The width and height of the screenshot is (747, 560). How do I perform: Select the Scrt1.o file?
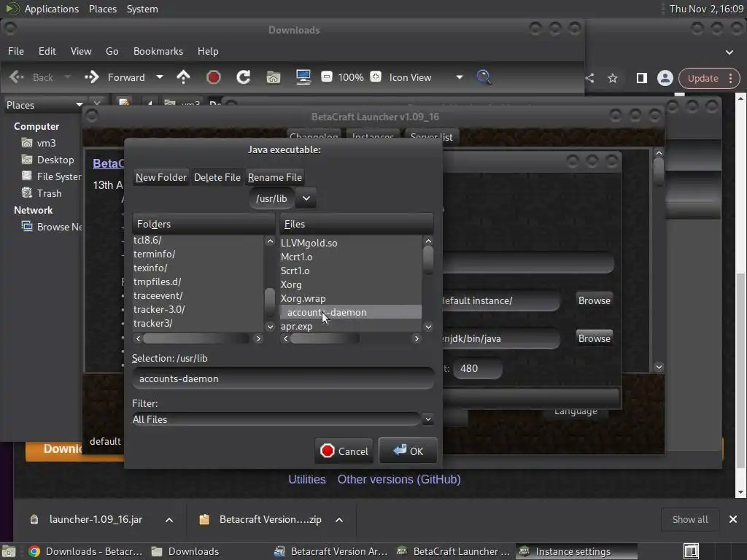[x=351, y=271]
